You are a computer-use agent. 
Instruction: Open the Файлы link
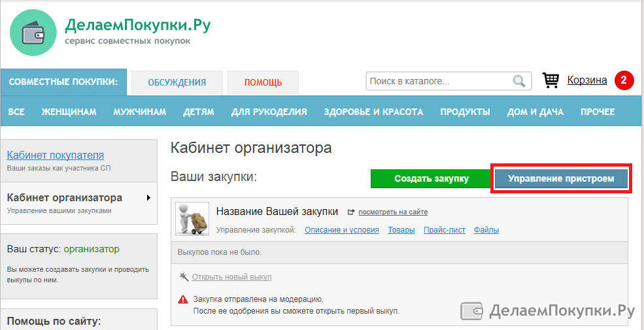click(486, 230)
